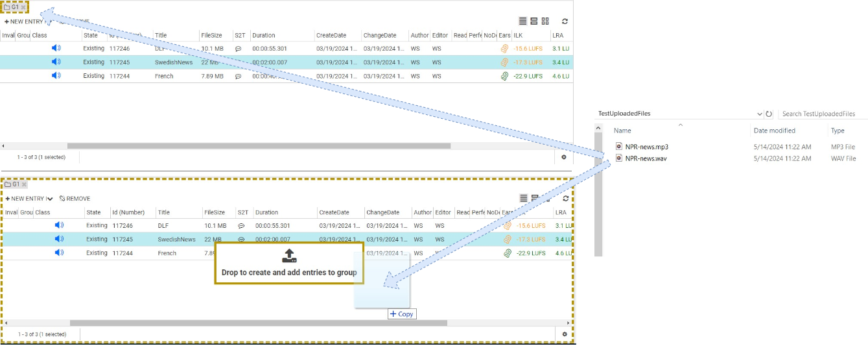This screenshot has height=346, width=868.
Task: Sort files by Date modified column
Action: pos(774,130)
